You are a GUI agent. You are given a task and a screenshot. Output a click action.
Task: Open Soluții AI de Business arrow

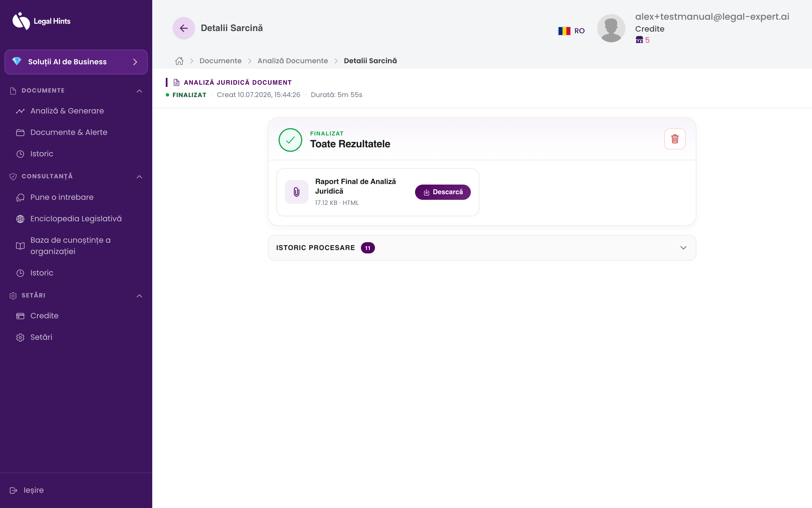135,62
